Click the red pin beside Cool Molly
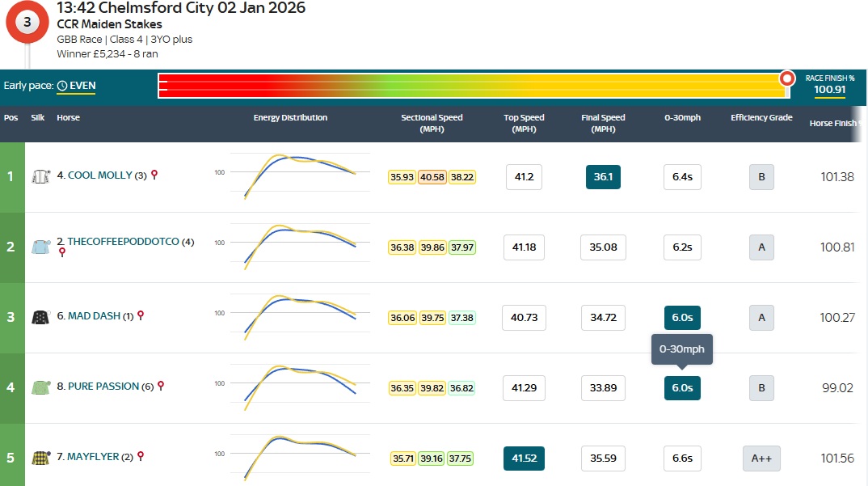Screen dimensions: 868x486 coord(154,175)
